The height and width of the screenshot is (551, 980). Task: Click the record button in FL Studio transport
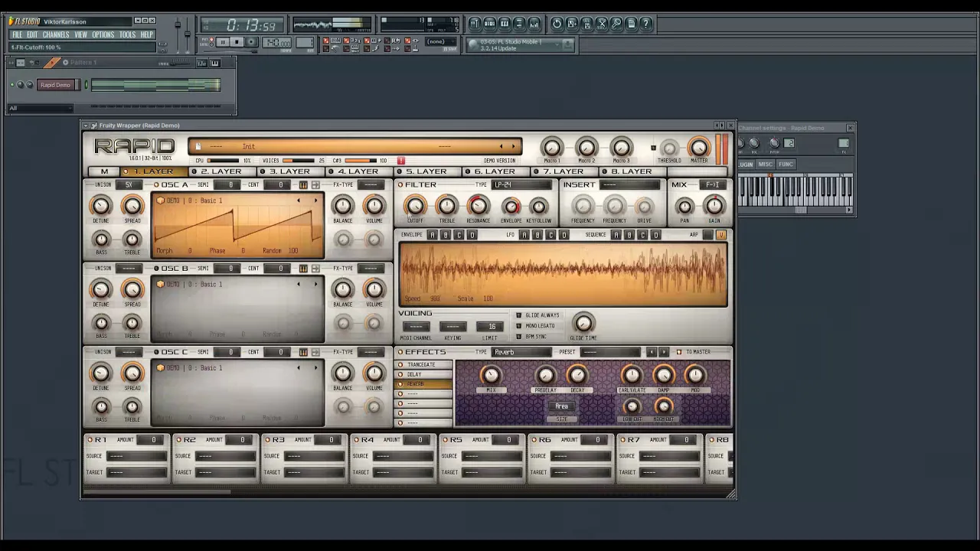(250, 43)
